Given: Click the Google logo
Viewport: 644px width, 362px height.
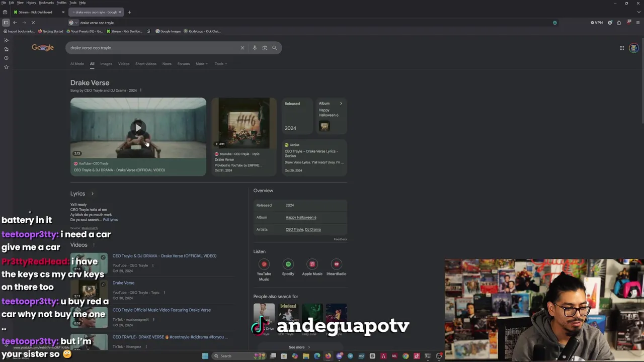Looking at the screenshot, I should click(43, 48).
